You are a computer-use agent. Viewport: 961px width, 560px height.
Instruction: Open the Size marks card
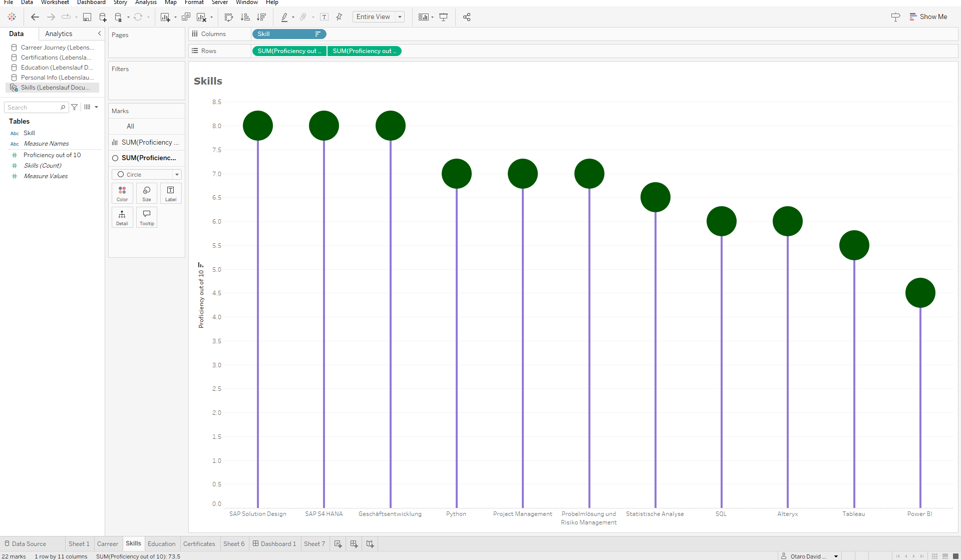[x=146, y=193]
